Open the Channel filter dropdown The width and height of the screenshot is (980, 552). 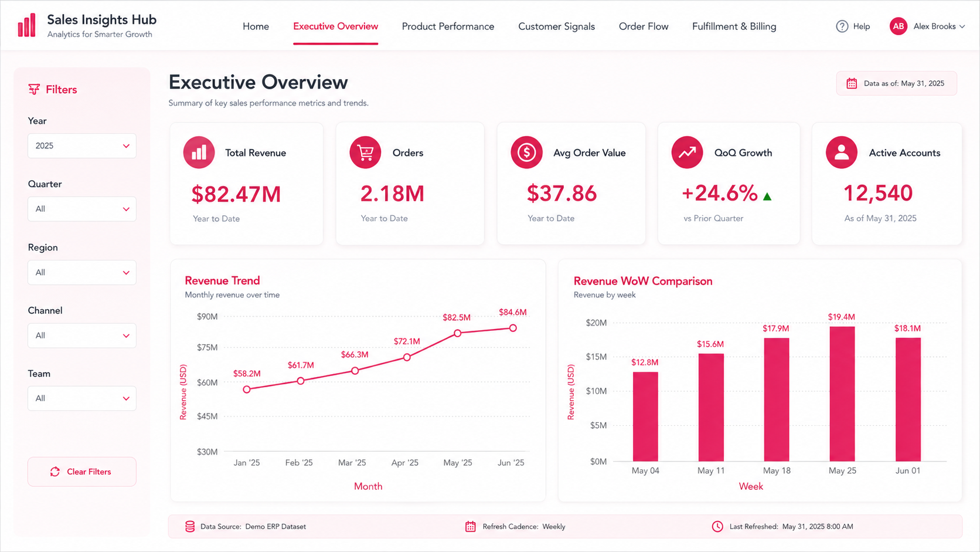click(x=82, y=336)
